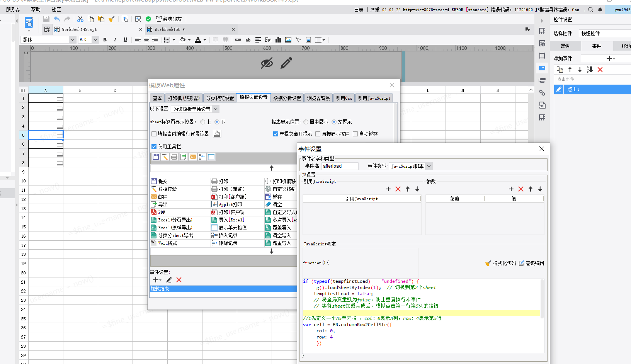Screen dimensions: 631x364
Task: Enable 直接显示控件 checkbox
Action: pyautogui.click(x=318, y=134)
